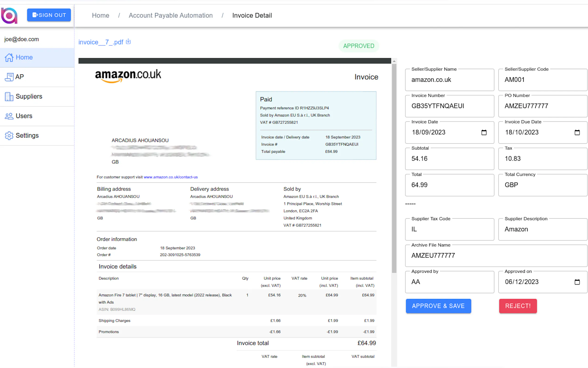588x368 pixels.
Task: Open the invoice__7_.pdf file link
Action: (101, 42)
